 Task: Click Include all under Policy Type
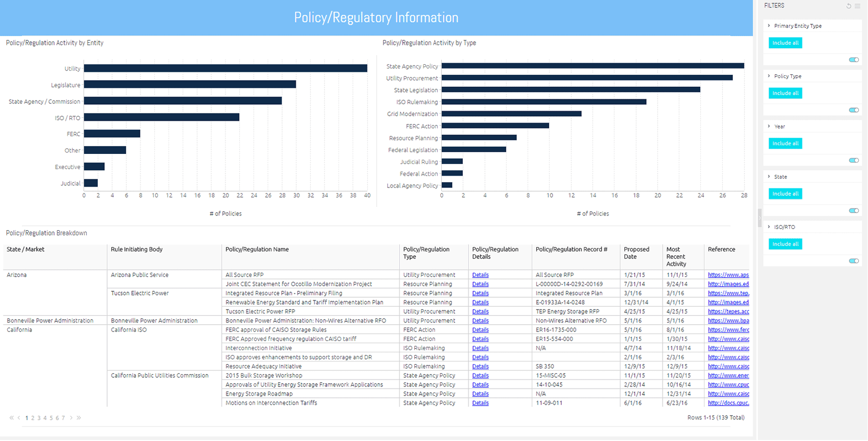point(785,93)
